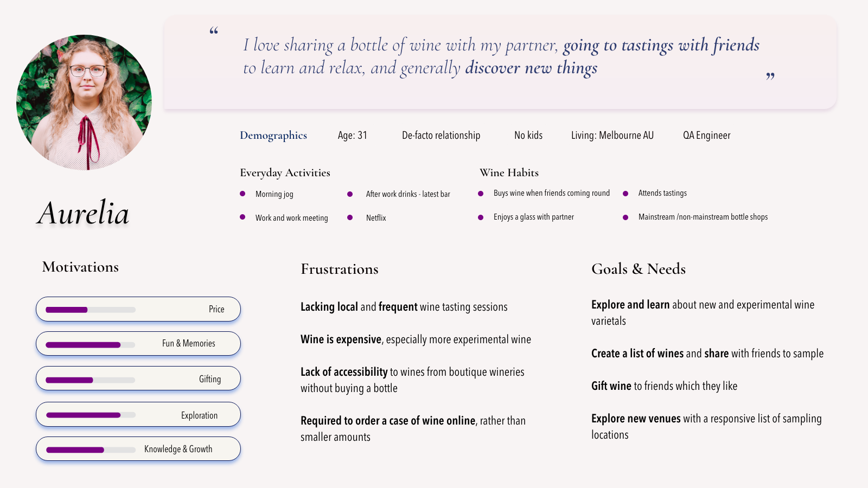This screenshot has width=868, height=488.
Task: Click the bullet beside After work drinks
Action: (x=350, y=194)
